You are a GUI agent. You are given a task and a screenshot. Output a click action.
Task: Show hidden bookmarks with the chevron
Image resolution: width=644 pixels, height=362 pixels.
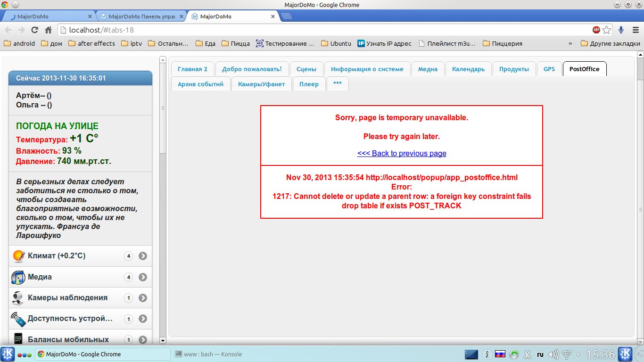(570, 43)
